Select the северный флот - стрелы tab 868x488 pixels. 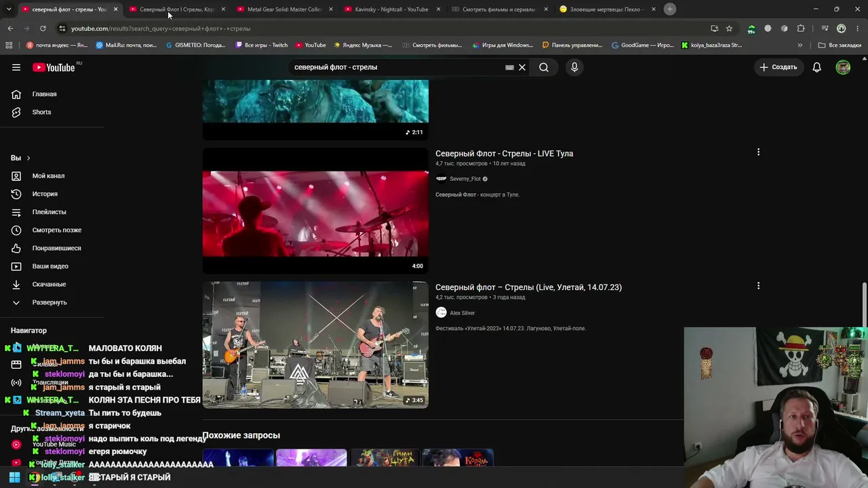(x=69, y=9)
